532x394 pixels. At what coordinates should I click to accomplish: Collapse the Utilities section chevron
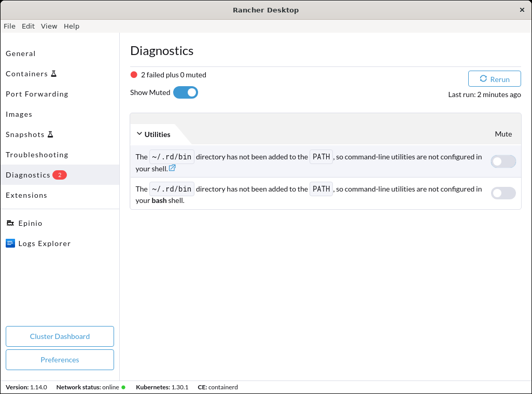(x=139, y=134)
